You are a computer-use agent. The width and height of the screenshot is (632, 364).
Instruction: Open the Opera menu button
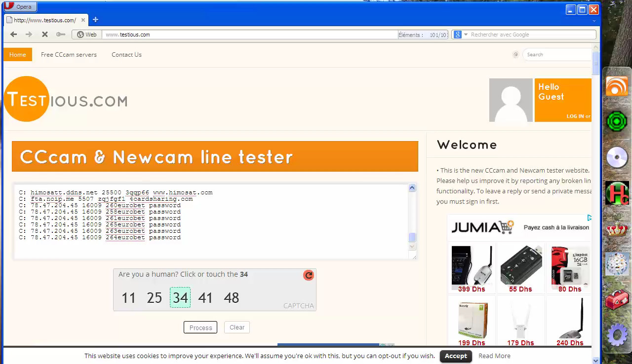pyautogui.click(x=19, y=7)
